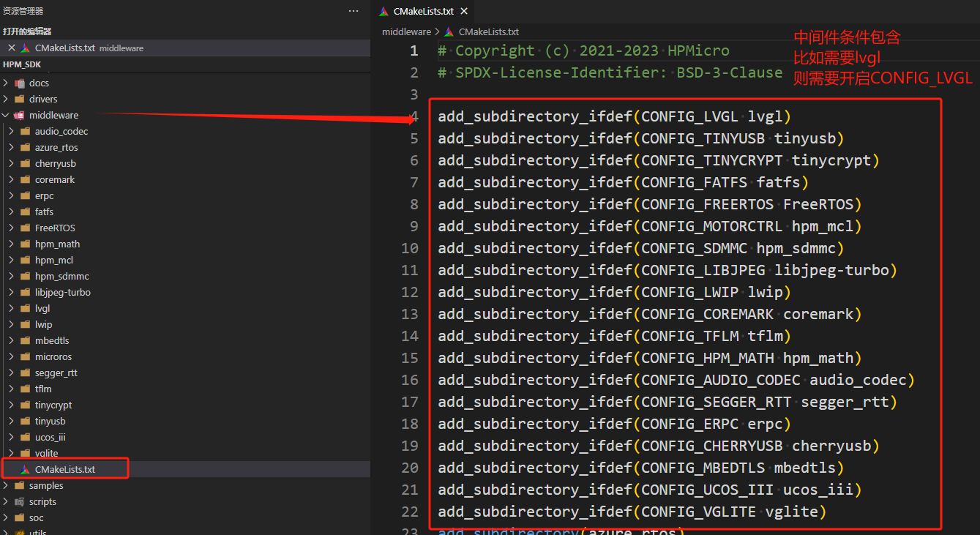The width and height of the screenshot is (980, 535).
Task: Click the CONFIG_LIBJPEG libjpeg-turbo line
Action: pyautogui.click(x=667, y=270)
